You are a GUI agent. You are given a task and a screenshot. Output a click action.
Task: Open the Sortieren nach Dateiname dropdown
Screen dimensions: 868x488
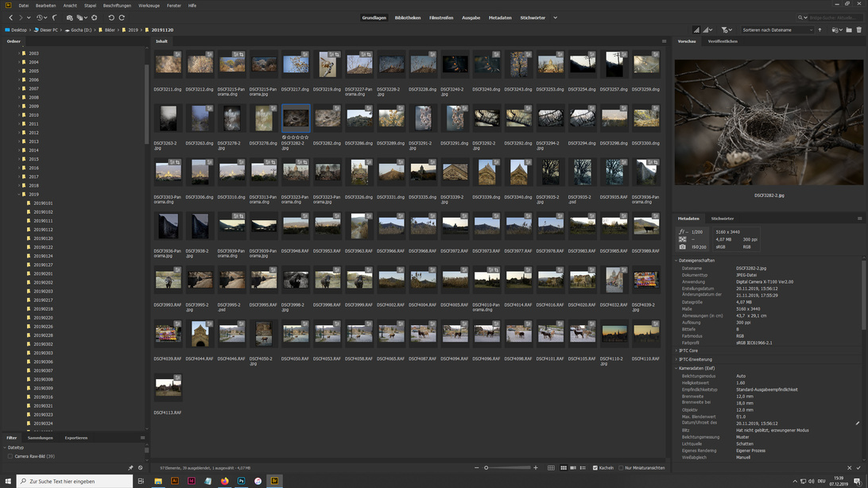pos(777,30)
